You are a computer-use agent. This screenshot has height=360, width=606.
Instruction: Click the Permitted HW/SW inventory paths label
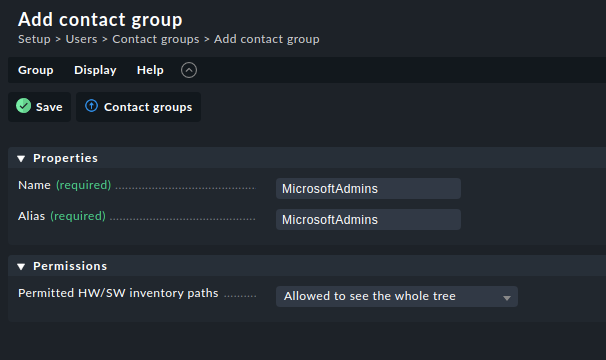(118, 293)
